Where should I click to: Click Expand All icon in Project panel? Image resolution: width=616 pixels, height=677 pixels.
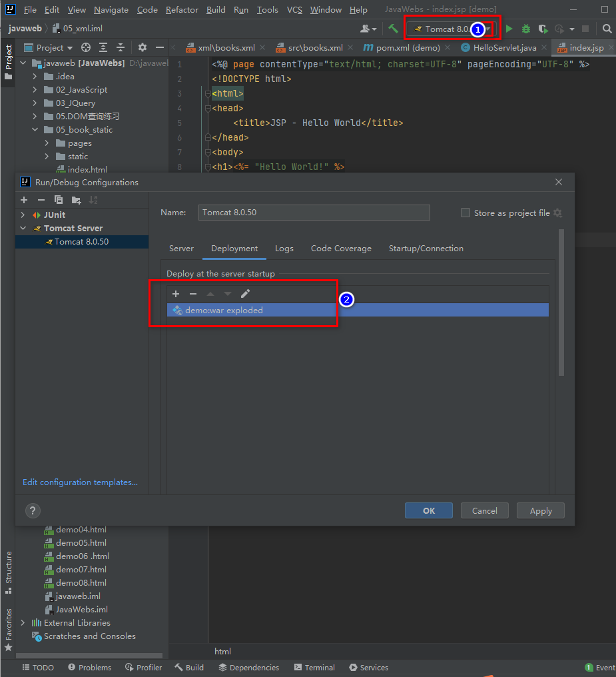click(103, 47)
